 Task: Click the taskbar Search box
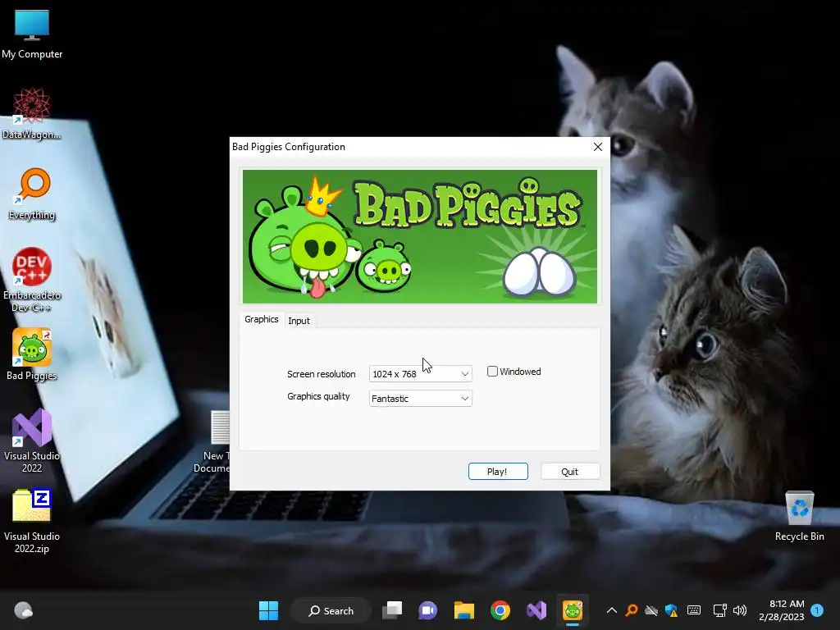point(331,610)
